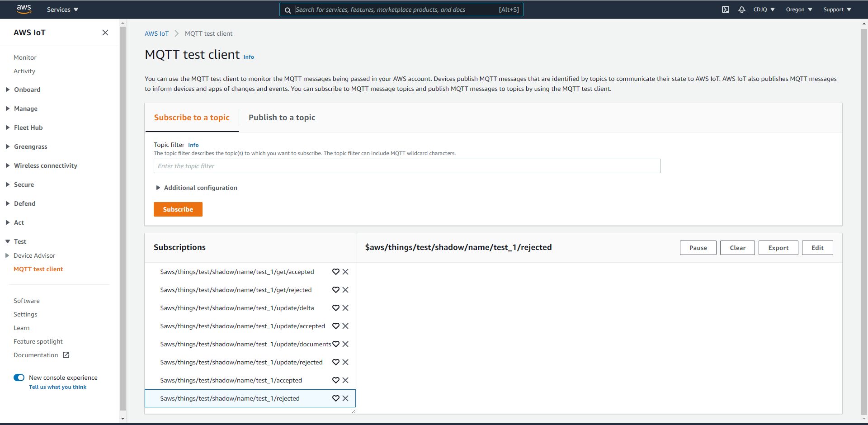Viewport: 868px width, 425px height.
Task: Click the search magnifier icon
Action: [288, 10]
